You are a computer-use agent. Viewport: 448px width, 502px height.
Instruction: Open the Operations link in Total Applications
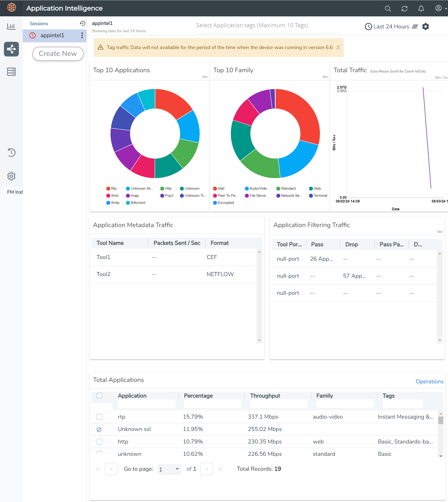pos(429,381)
